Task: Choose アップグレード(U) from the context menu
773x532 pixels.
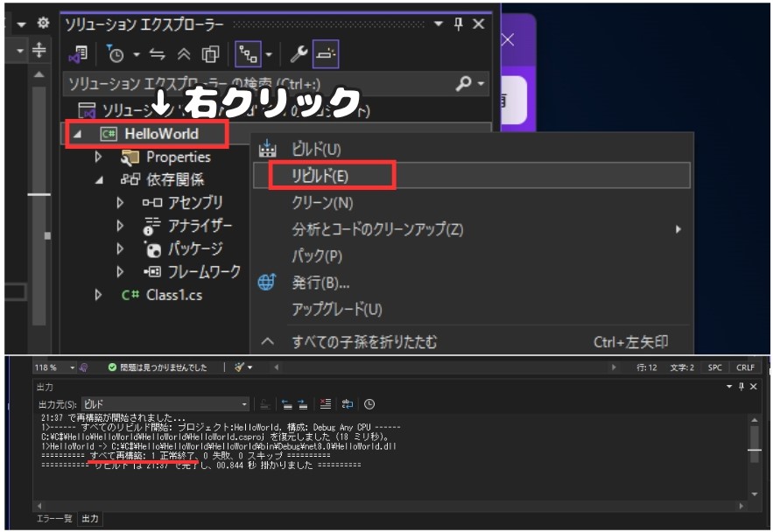Action: pos(472,310)
